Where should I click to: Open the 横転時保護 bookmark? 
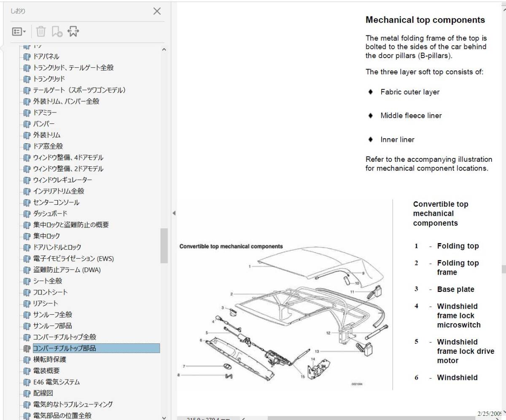tap(50, 360)
